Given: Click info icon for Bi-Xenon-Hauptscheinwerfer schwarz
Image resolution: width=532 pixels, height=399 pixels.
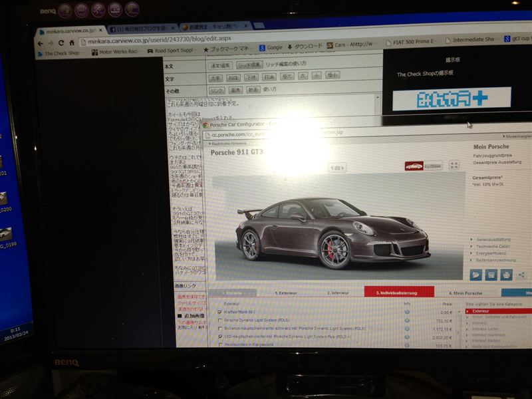Looking at the screenshot, I should click(x=407, y=329).
